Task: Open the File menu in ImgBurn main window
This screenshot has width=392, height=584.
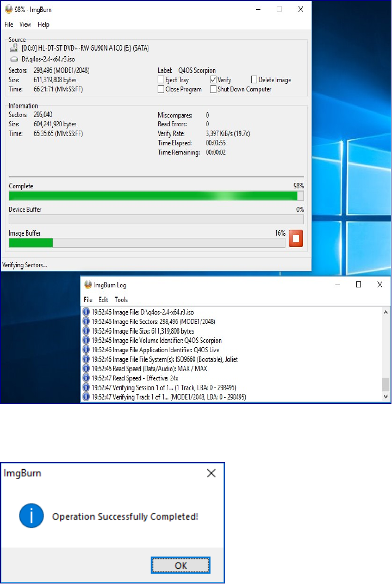Action: 9,24
